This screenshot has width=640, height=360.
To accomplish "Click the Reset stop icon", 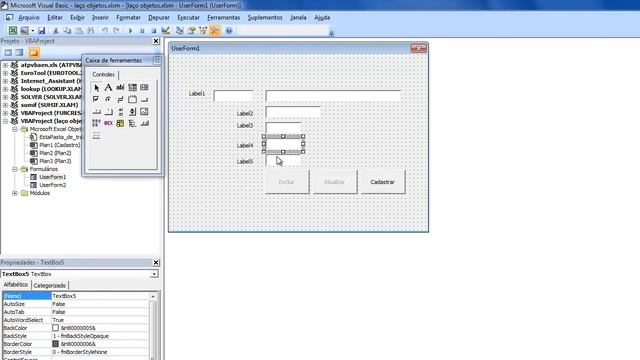I will coord(153,31).
